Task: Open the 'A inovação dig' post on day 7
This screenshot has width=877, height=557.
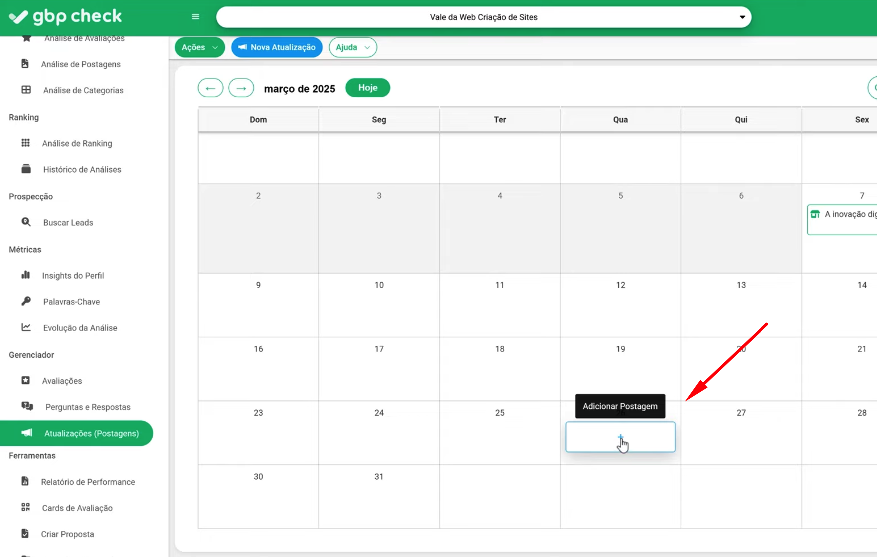Action: pos(842,219)
